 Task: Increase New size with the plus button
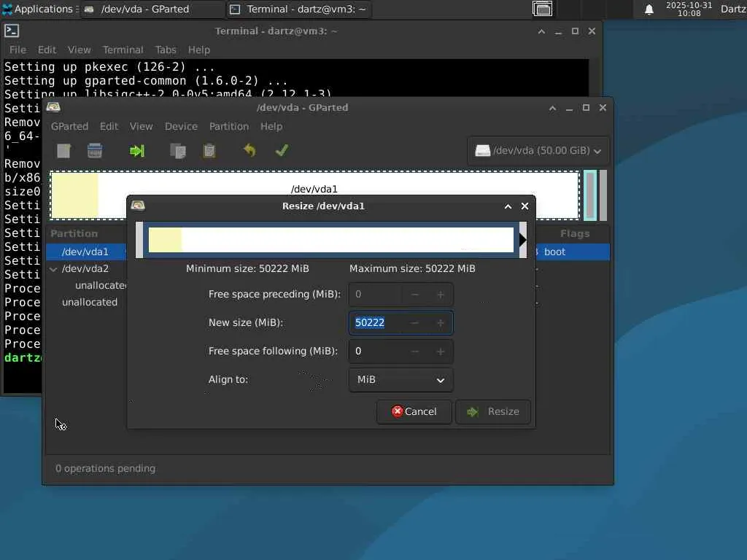tap(440, 323)
